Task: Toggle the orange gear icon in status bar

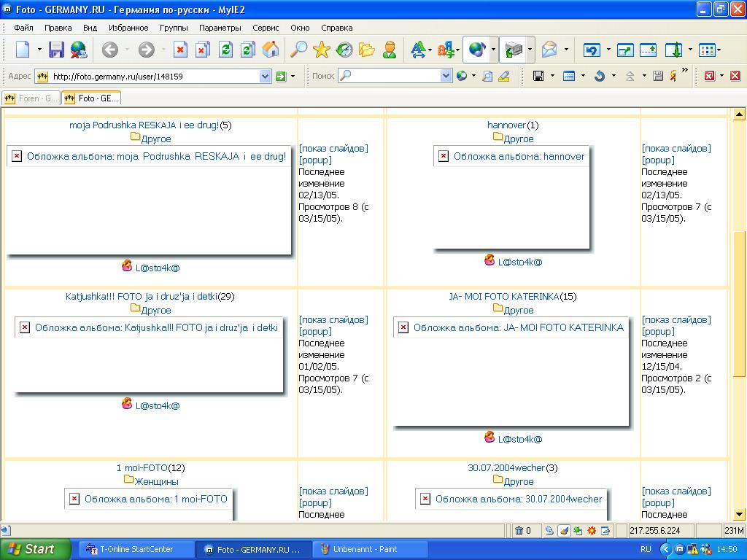Action: point(592,531)
